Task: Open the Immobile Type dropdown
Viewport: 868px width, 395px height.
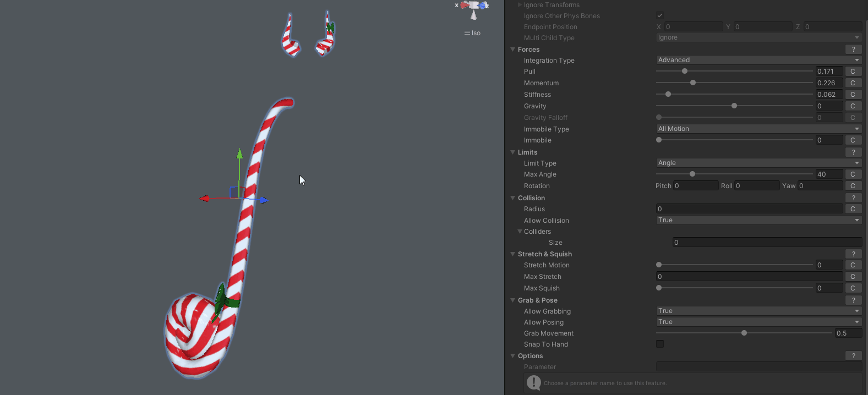Action: click(x=758, y=129)
